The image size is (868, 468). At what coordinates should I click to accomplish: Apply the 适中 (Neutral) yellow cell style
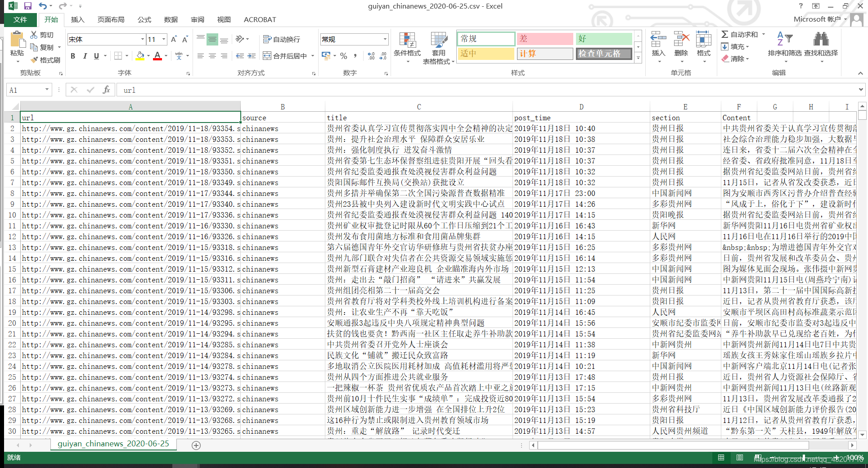coord(486,54)
